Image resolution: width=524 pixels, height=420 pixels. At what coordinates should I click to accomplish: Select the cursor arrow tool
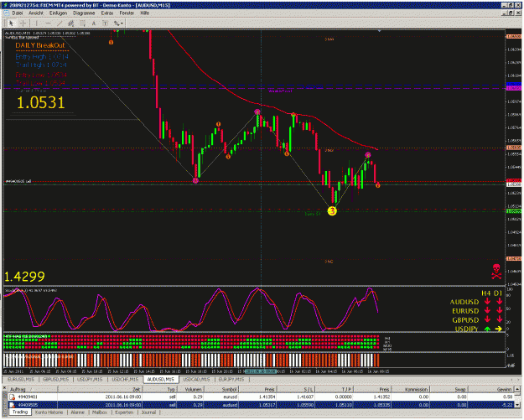click(x=11, y=23)
